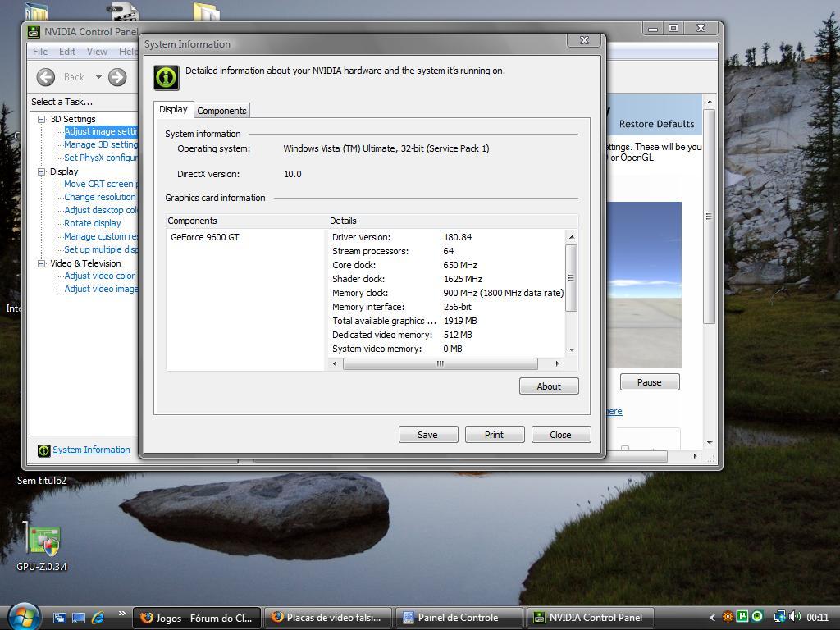Click the orange sun-shaped tray icon
This screenshot has height=630, width=840.
pos(728,617)
